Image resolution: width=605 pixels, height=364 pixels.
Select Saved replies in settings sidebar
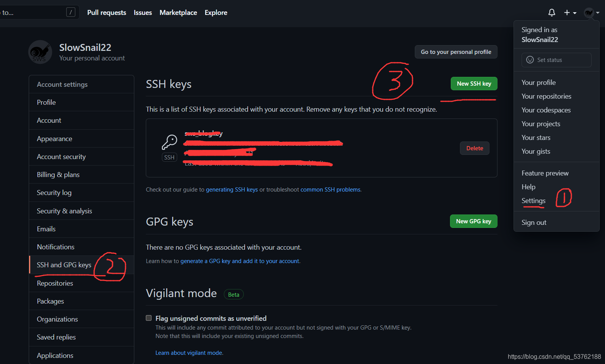coord(82,337)
